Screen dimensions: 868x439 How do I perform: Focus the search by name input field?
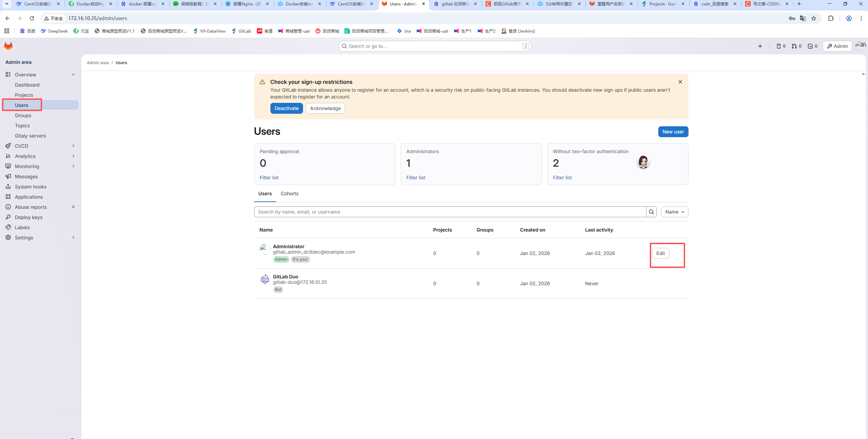(450, 212)
